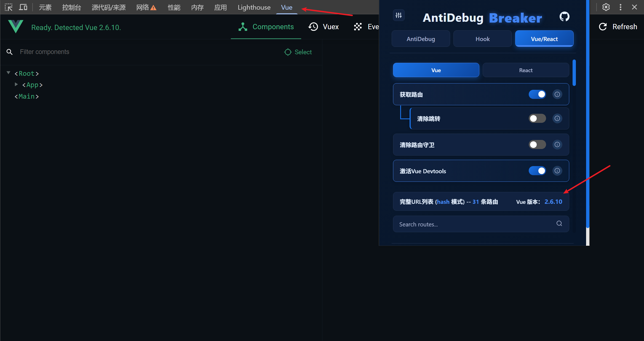Viewport: 644px width, 341px height.
Task: Show info for 获取路由
Action: point(557,94)
